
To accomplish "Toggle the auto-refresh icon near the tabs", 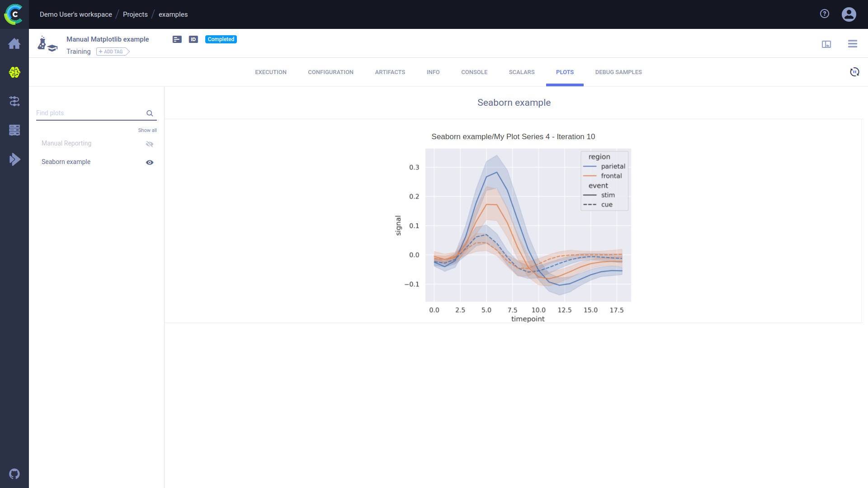I will (x=854, y=72).
